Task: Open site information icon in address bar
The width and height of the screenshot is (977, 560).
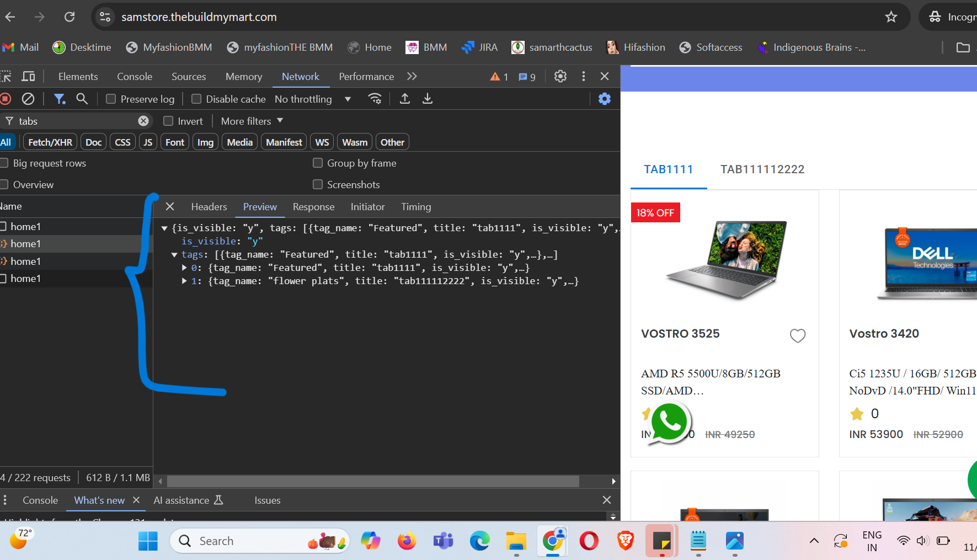Action: point(105,17)
